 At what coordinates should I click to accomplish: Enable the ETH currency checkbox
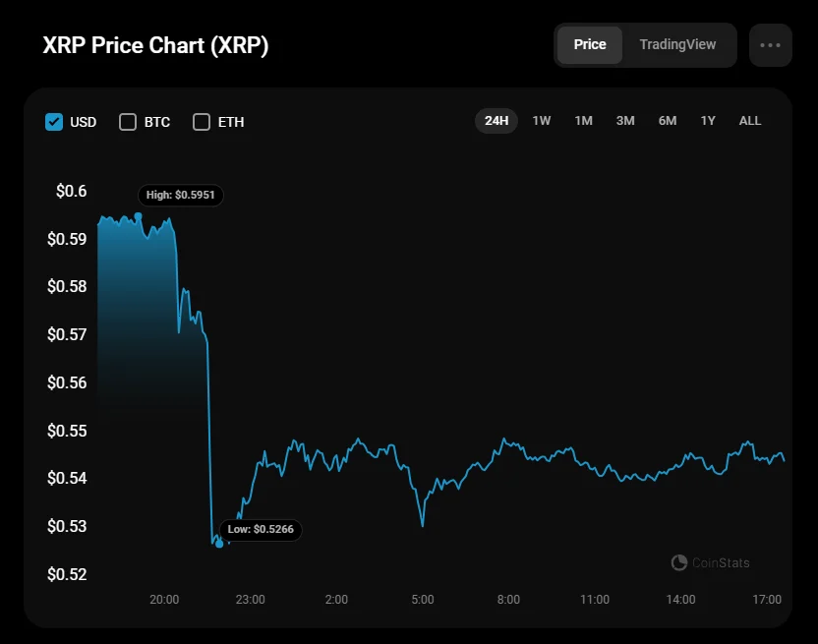(202, 122)
